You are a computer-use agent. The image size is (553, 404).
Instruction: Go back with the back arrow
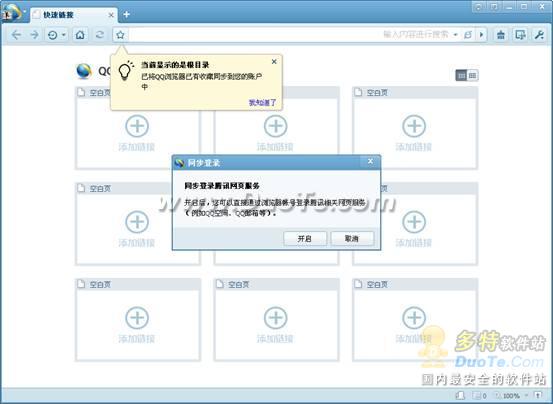tap(16, 35)
